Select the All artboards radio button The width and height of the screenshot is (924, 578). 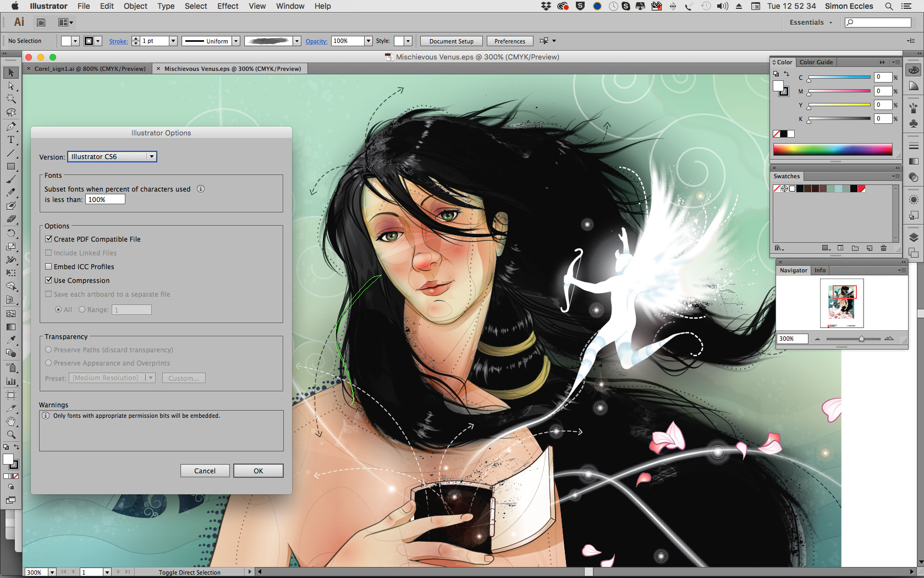pos(58,309)
